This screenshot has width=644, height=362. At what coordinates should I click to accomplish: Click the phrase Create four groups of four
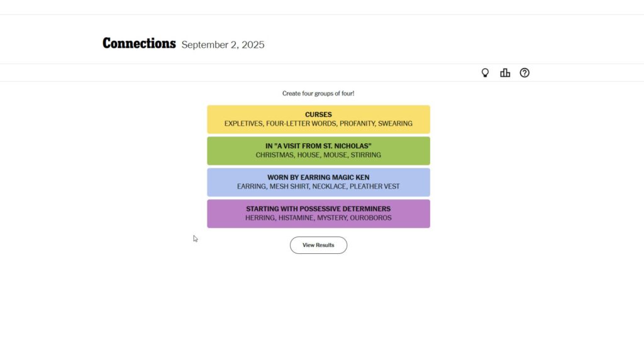(318, 92)
